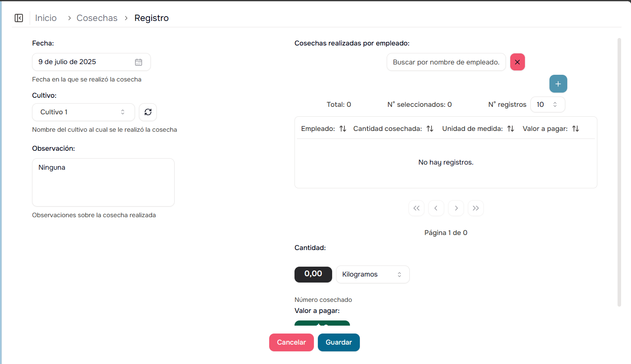Image resolution: width=631 pixels, height=364 pixels.
Task: Sort table by Cantidad cosechada
Action: tap(430, 129)
